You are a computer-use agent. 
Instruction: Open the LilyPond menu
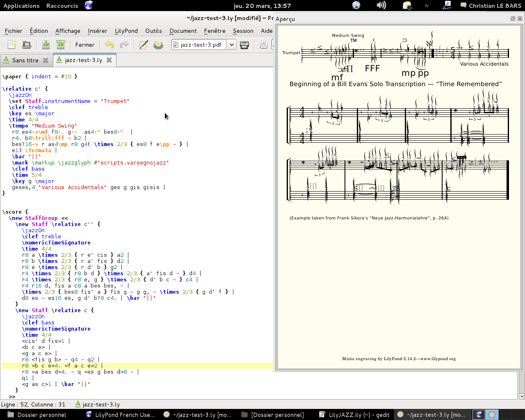126,31
